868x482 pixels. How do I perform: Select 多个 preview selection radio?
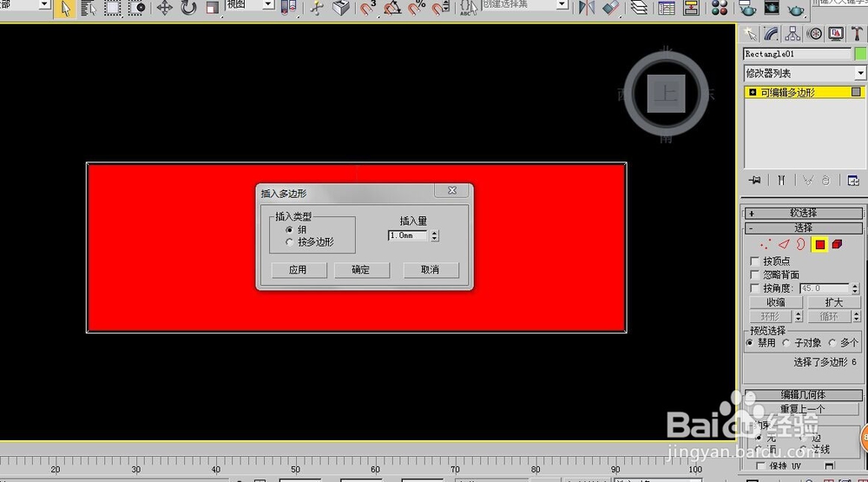pos(832,343)
